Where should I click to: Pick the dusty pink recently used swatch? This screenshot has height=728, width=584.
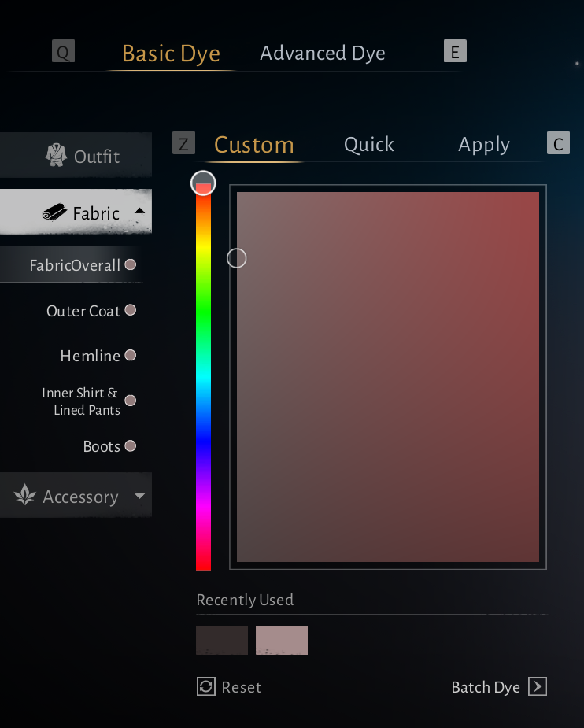(282, 641)
